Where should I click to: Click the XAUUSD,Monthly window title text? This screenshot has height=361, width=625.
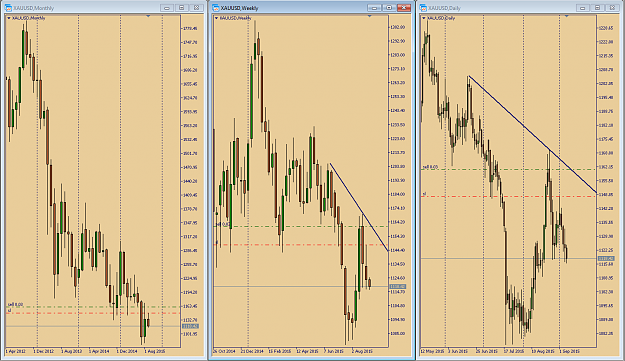click(33, 8)
